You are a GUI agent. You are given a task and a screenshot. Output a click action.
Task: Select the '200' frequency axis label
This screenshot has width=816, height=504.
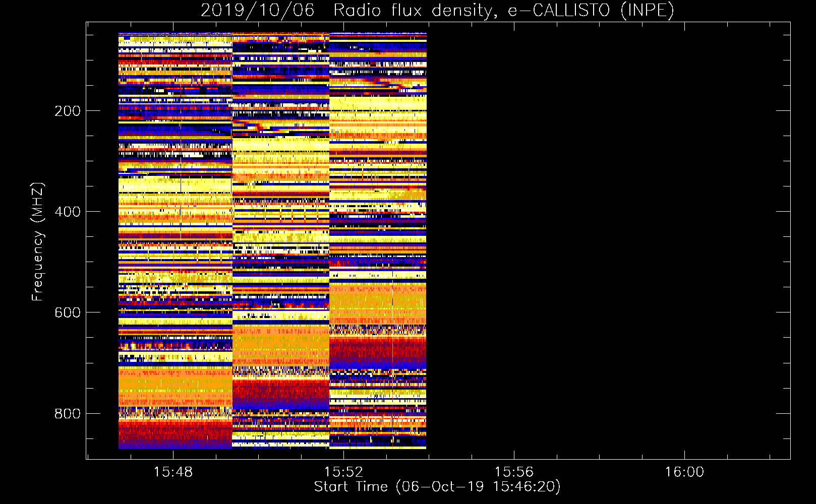tap(68, 111)
